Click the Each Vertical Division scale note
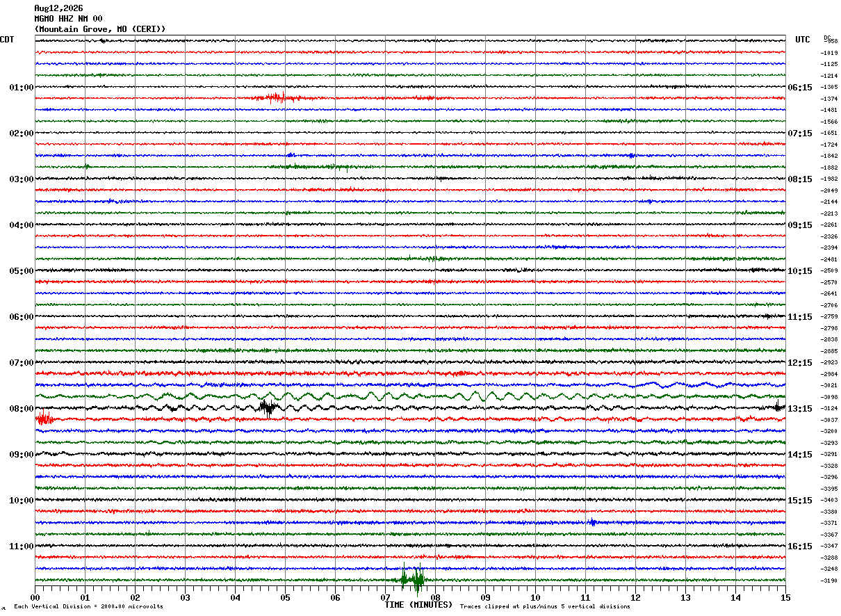Screen dimensions: 841x616 coord(88,606)
